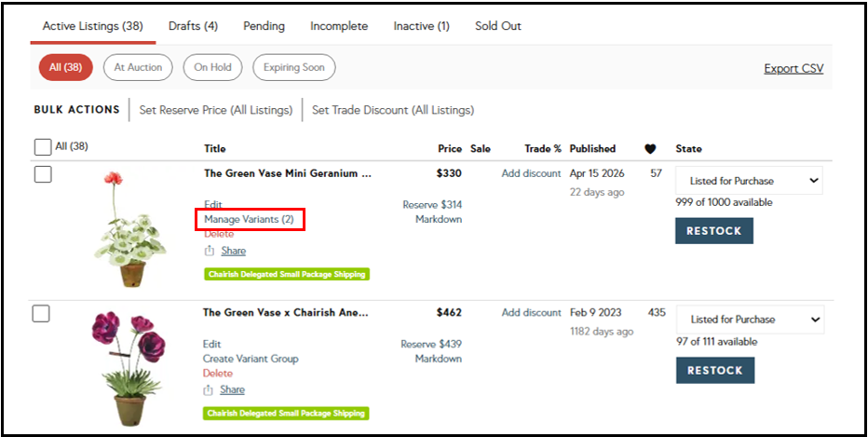
Task: Go to the Pending tab
Action: coord(264,26)
